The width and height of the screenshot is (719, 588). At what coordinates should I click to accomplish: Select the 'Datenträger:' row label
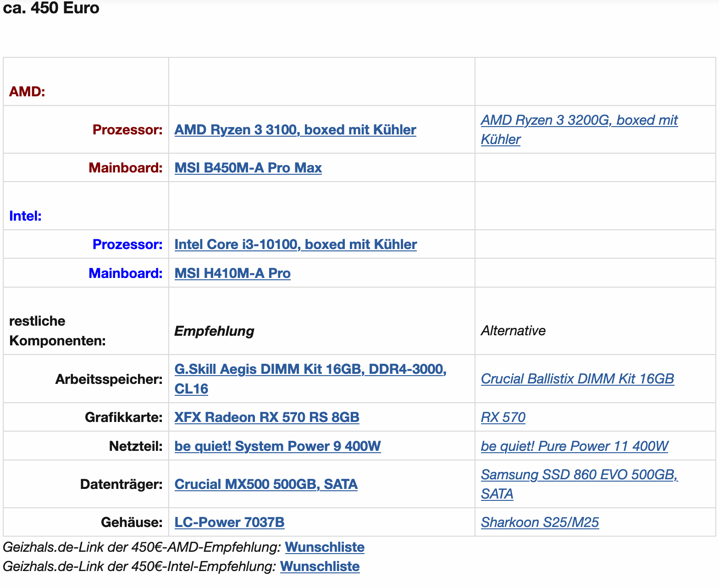click(122, 484)
